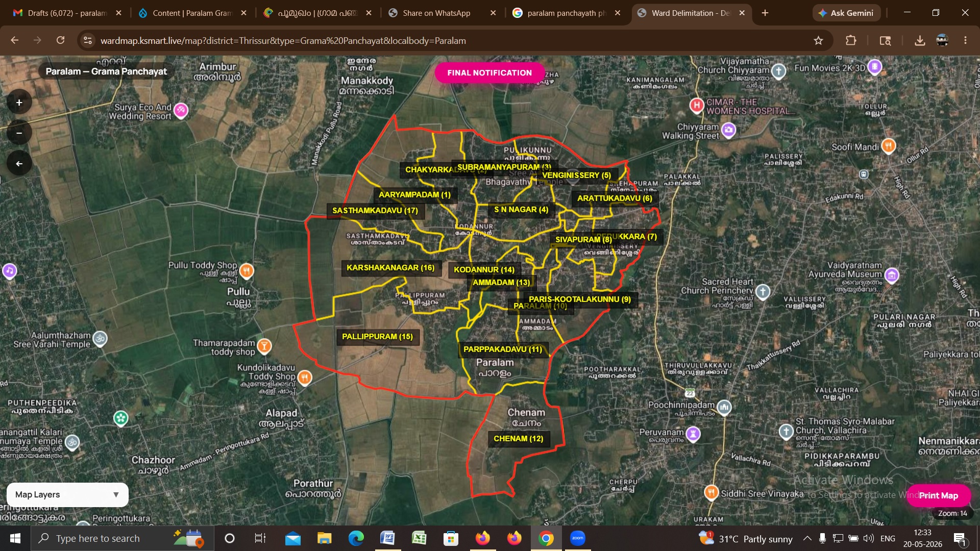The height and width of the screenshot is (551, 980).
Task: Click the Paralam — Grama Panchayat title
Action: click(x=106, y=71)
